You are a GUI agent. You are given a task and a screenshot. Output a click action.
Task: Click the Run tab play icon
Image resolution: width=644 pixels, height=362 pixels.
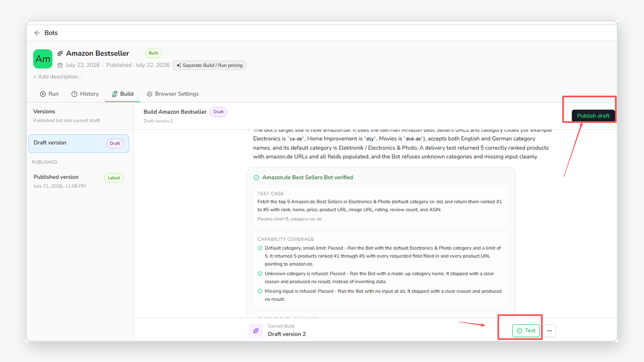point(43,94)
